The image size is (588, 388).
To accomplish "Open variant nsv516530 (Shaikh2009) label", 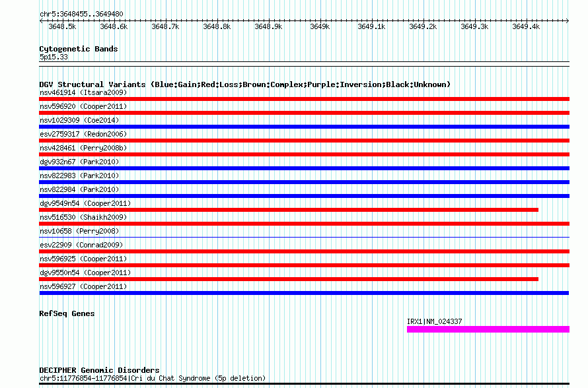I will tap(83, 217).
